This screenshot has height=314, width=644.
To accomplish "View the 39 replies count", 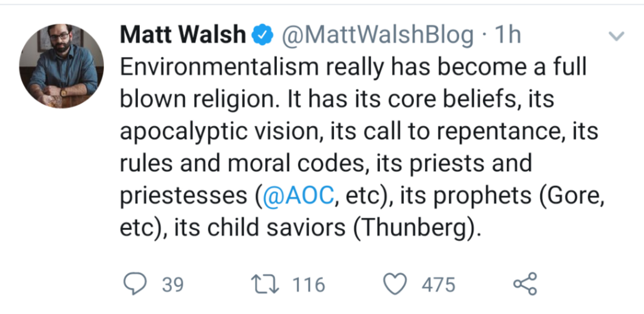I will pyautogui.click(x=173, y=285).
